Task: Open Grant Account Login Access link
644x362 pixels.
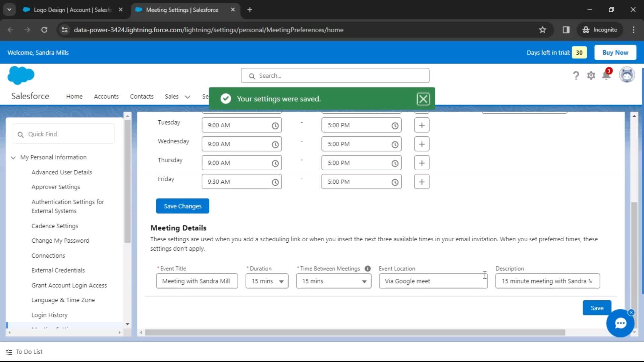Action: pyautogui.click(x=69, y=285)
